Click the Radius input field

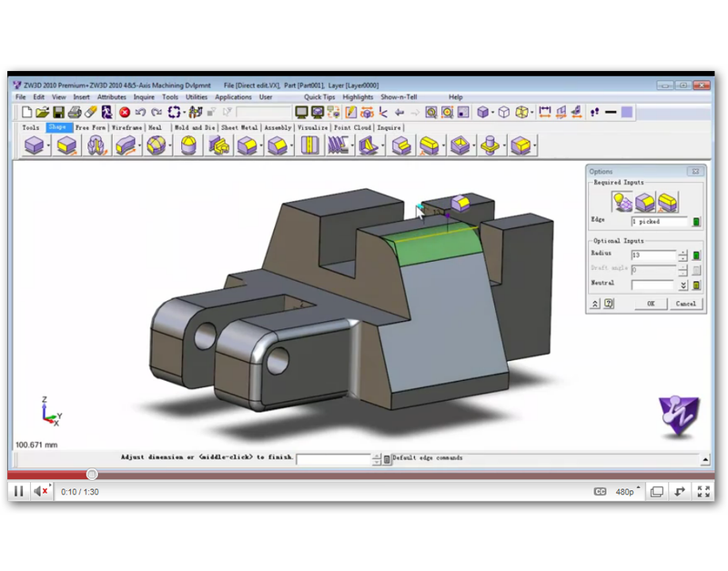[653, 255]
